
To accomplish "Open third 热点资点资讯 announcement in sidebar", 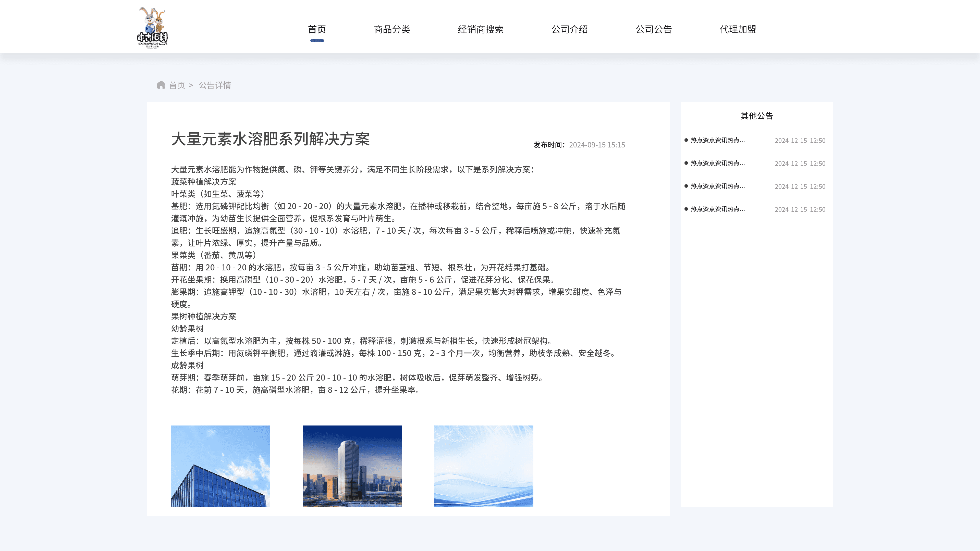I will click(717, 186).
